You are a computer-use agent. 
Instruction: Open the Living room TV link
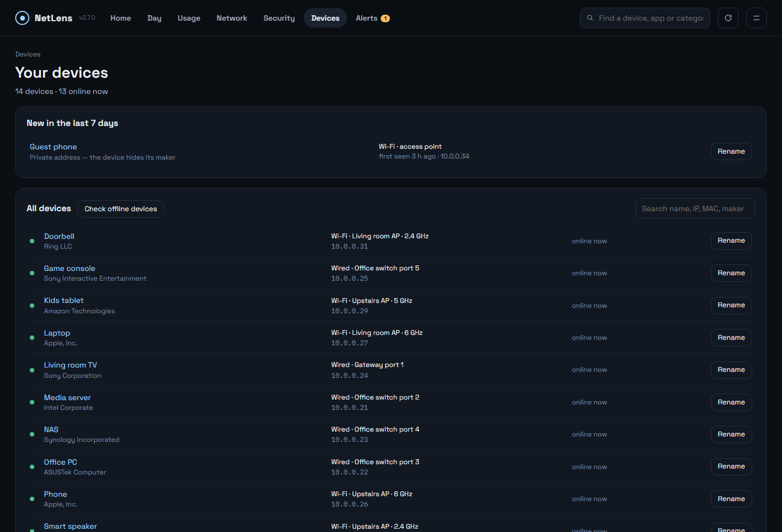(x=71, y=365)
